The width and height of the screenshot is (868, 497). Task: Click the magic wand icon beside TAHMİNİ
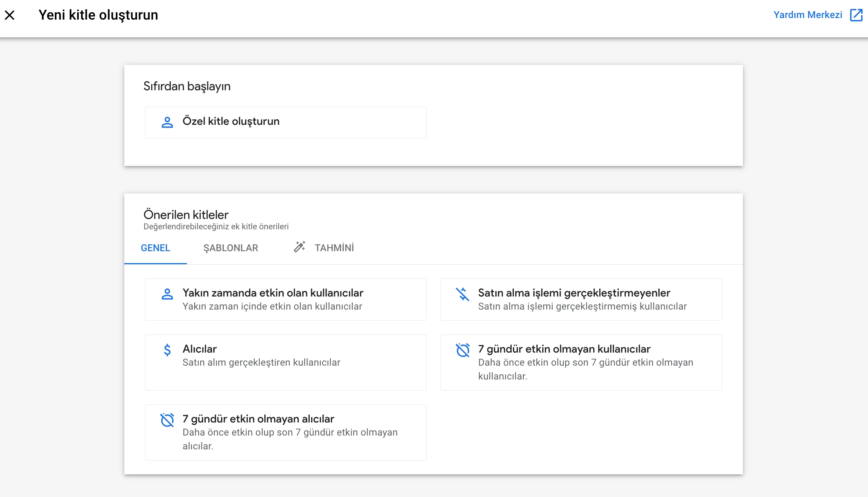click(x=299, y=247)
